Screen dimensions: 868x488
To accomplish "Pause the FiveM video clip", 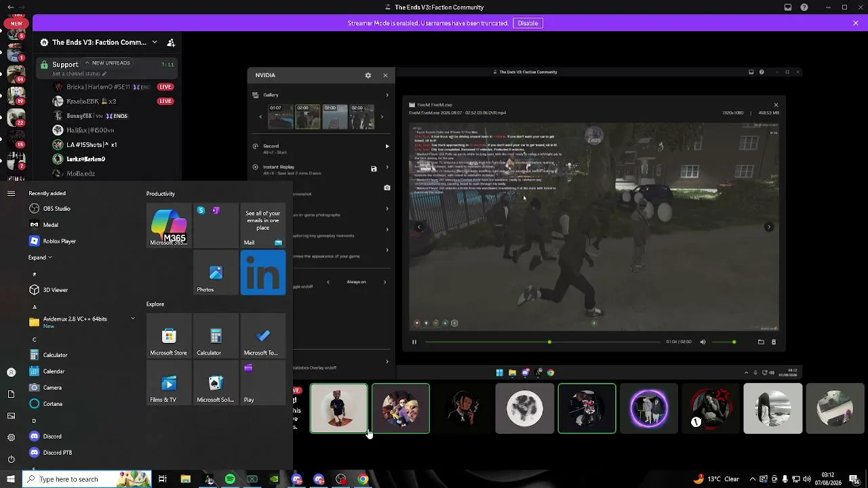I will (414, 342).
